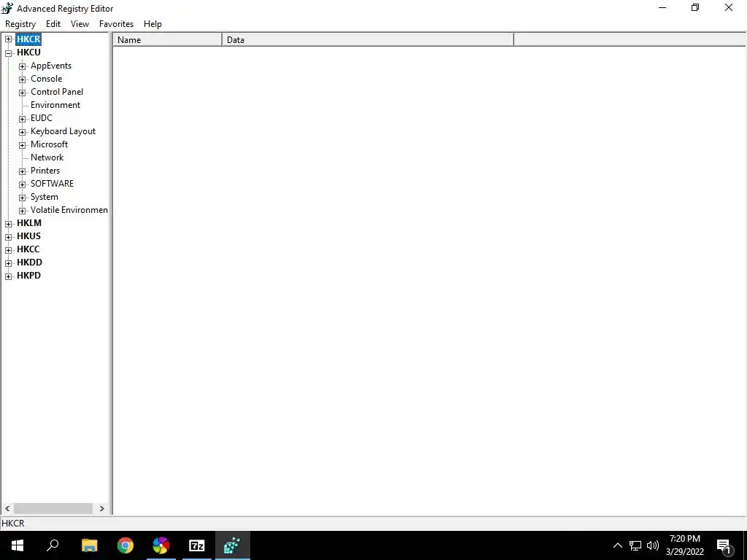Expand the HKCR root key
This screenshot has width=747, height=560.
coord(9,39)
